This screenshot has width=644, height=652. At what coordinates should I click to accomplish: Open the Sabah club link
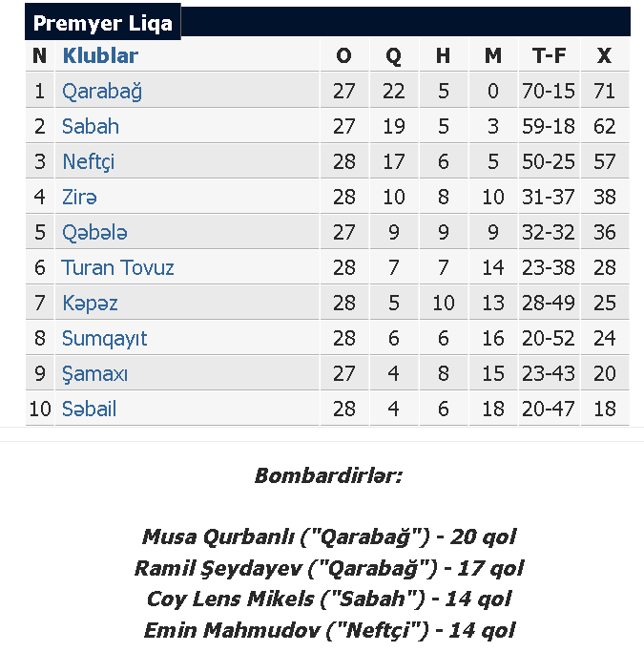pyautogui.click(x=91, y=126)
